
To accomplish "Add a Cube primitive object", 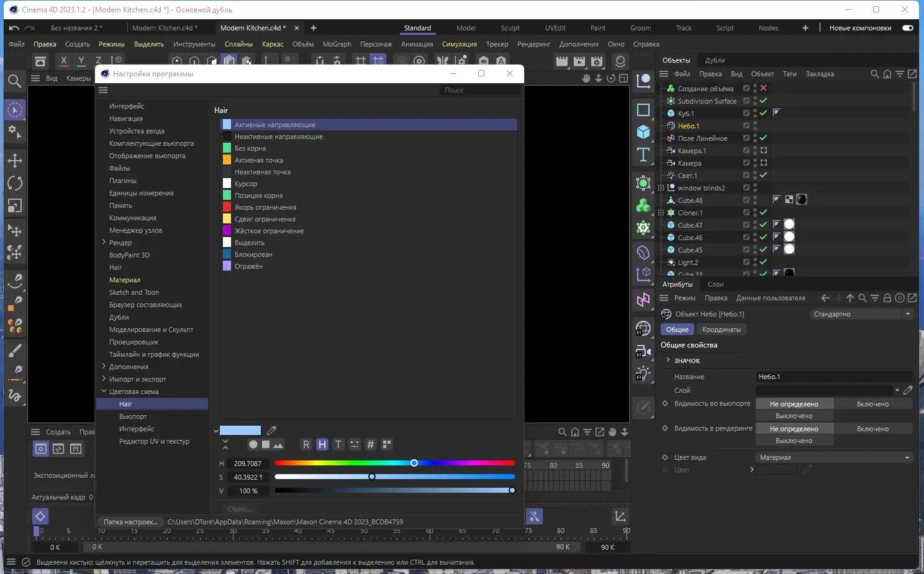I will [x=643, y=132].
